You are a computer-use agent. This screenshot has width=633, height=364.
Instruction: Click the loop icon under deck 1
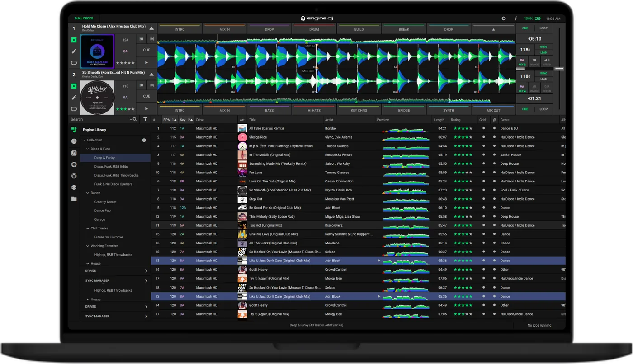pyautogui.click(x=74, y=63)
